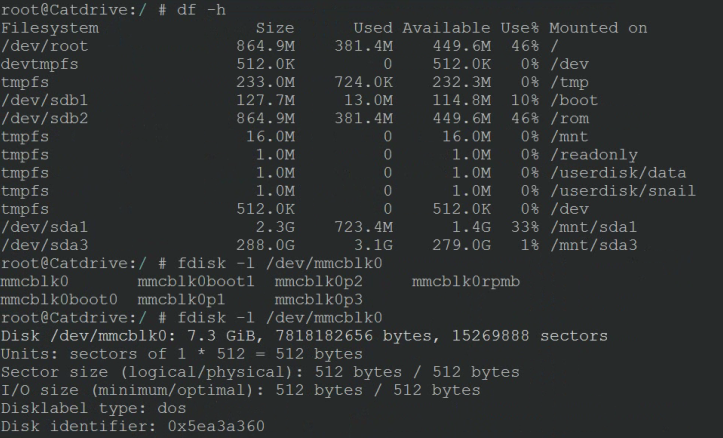The height and width of the screenshot is (438, 723).
Task: Click the 'Disklabel type: dos' line
Action: pyautogui.click(x=93, y=408)
